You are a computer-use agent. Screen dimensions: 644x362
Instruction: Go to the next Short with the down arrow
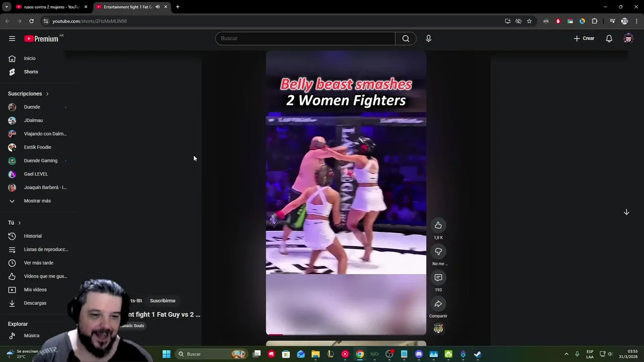[x=626, y=212]
